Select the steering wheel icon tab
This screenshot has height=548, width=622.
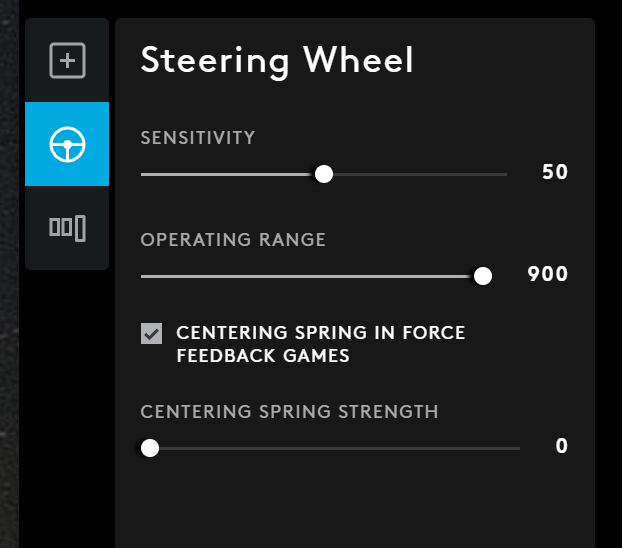tap(67, 145)
